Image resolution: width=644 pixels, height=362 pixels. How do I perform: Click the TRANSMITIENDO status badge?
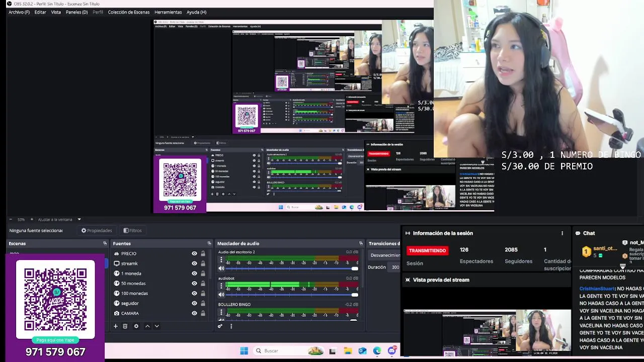[x=427, y=250]
